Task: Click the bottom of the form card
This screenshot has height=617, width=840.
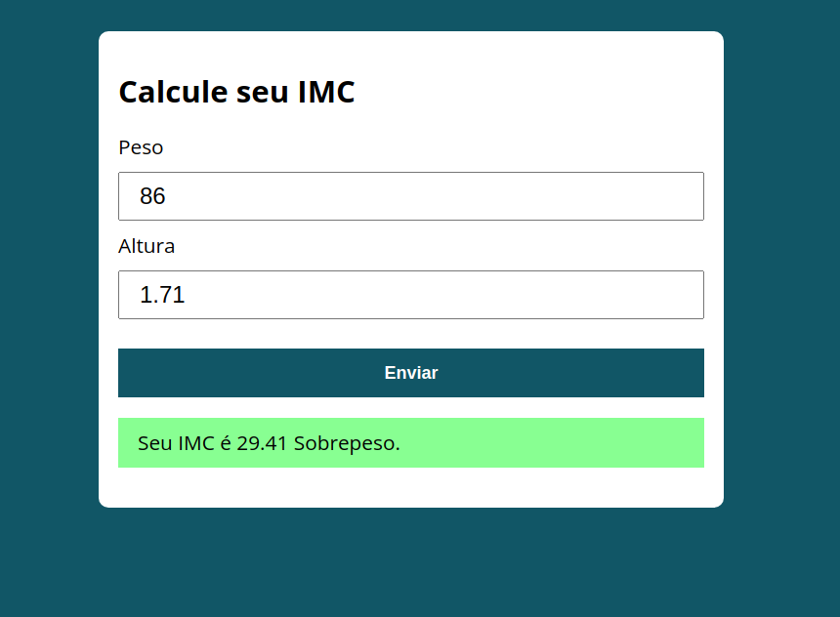Action: pyautogui.click(x=410, y=493)
